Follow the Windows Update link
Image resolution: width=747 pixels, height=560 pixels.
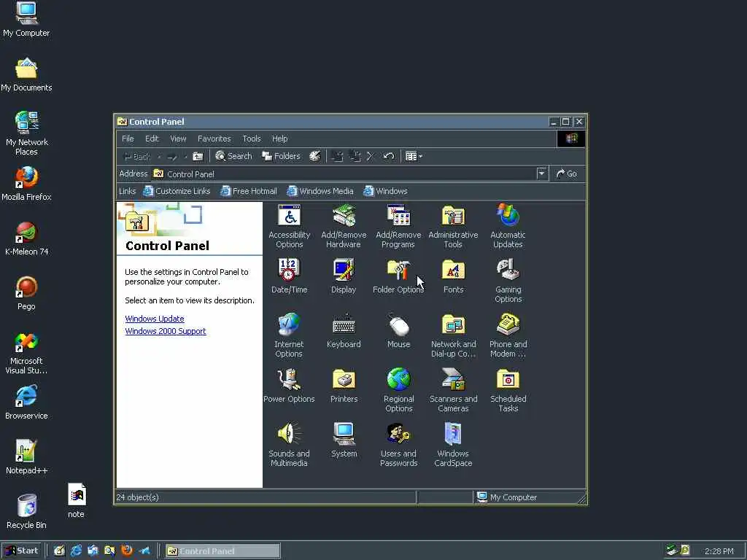coord(155,319)
